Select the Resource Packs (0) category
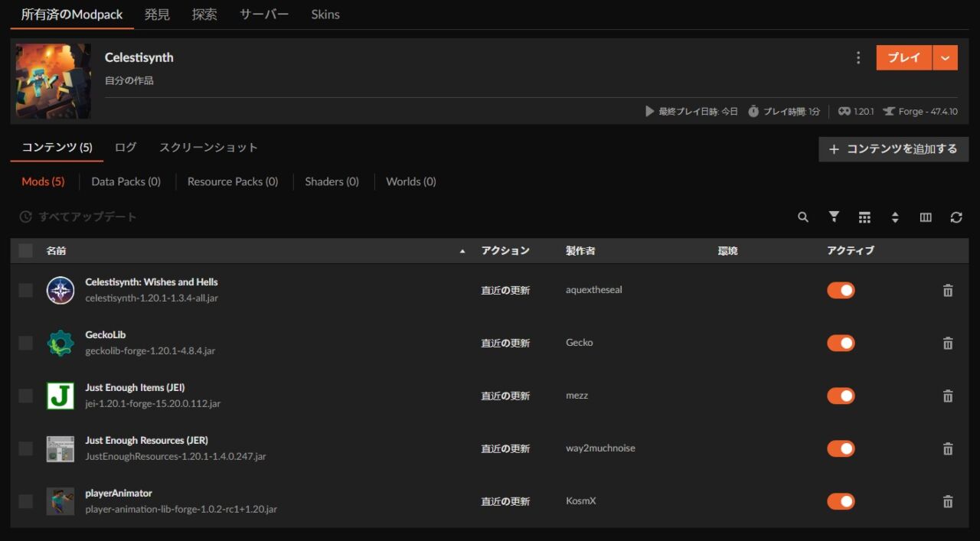This screenshot has width=980, height=541. (233, 182)
